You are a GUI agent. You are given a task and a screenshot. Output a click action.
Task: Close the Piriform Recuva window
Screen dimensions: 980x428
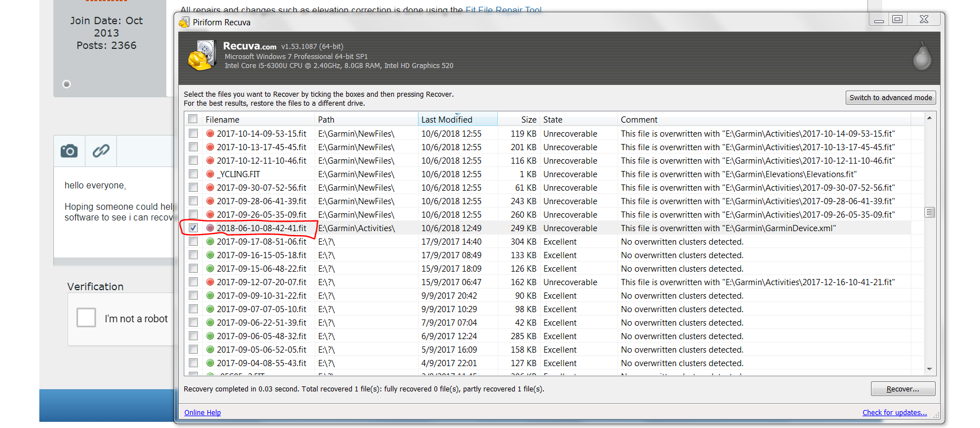pyautogui.click(x=924, y=19)
